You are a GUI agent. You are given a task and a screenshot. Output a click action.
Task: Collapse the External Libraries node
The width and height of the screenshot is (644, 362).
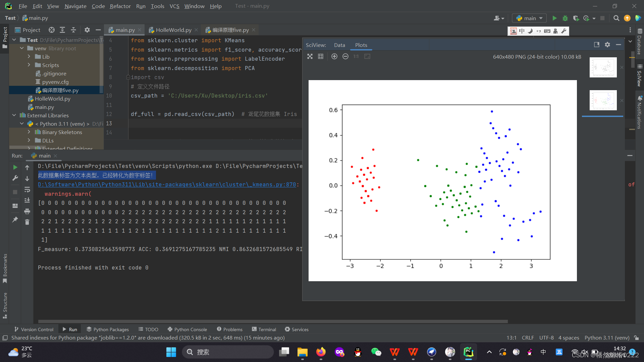click(14, 115)
